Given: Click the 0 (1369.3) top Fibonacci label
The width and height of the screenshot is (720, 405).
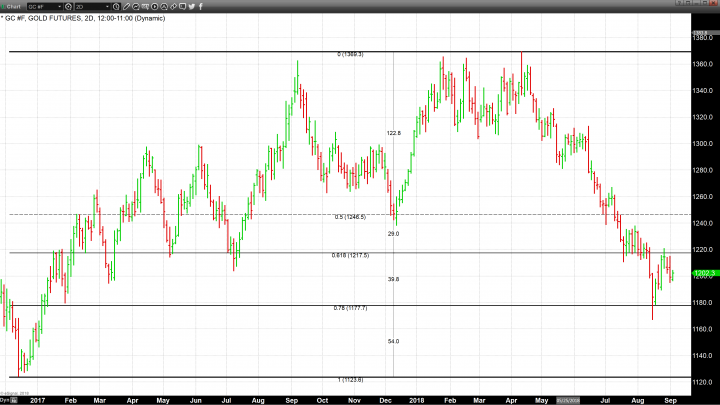Looking at the screenshot, I should click(x=350, y=54).
